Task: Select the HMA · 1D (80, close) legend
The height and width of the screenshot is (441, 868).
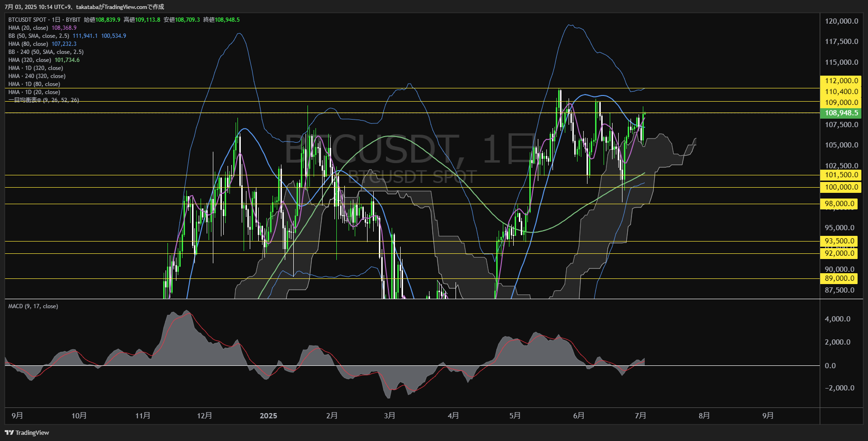Action: 34,84
